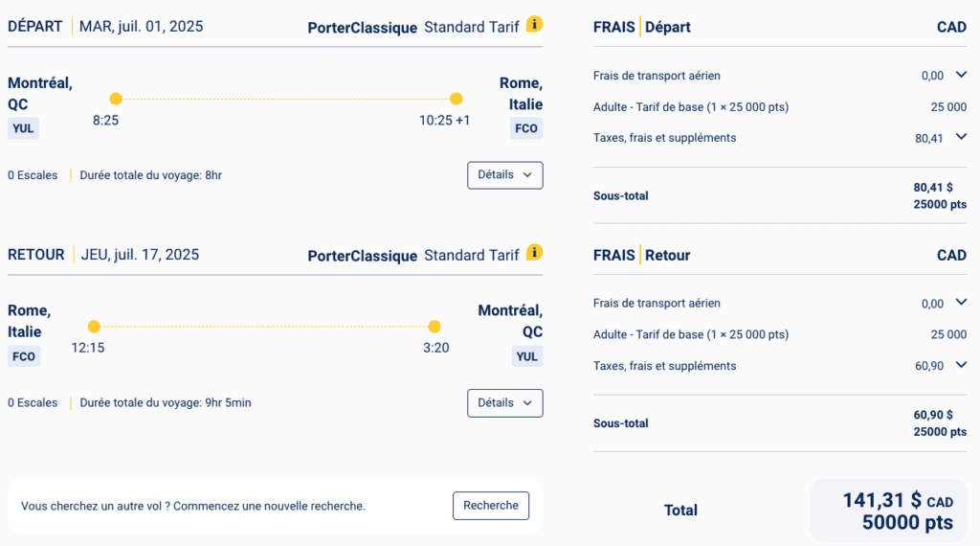The height and width of the screenshot is (546, 980).
Task: Click the YUL airport badge under Montréal in departure
Action: click(23, 128)
